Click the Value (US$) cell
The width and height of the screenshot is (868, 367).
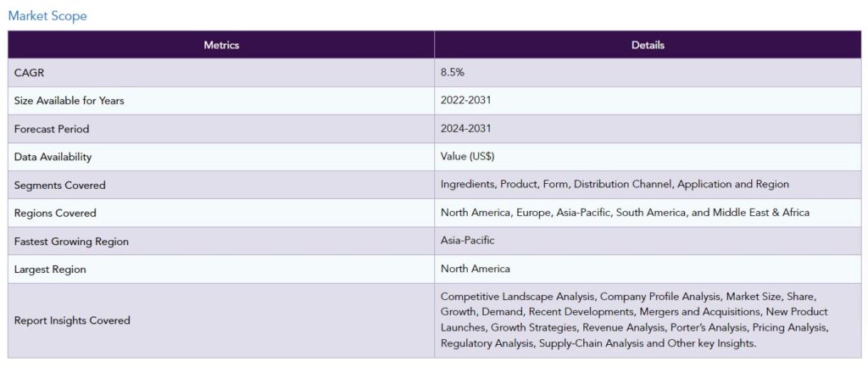[x=648, y=157]
